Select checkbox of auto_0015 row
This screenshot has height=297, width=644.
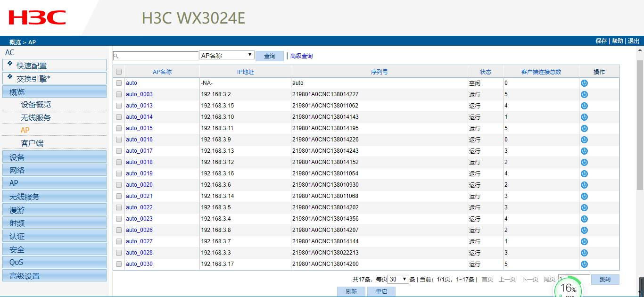tap(119, 128)
